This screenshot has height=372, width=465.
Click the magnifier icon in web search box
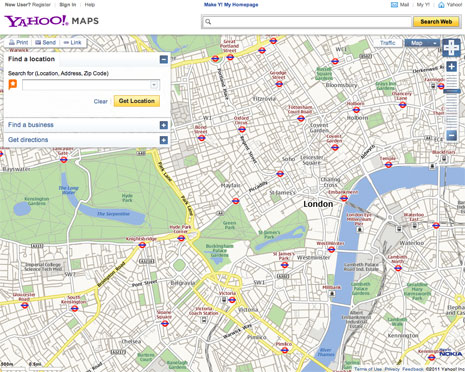[208, 22]
